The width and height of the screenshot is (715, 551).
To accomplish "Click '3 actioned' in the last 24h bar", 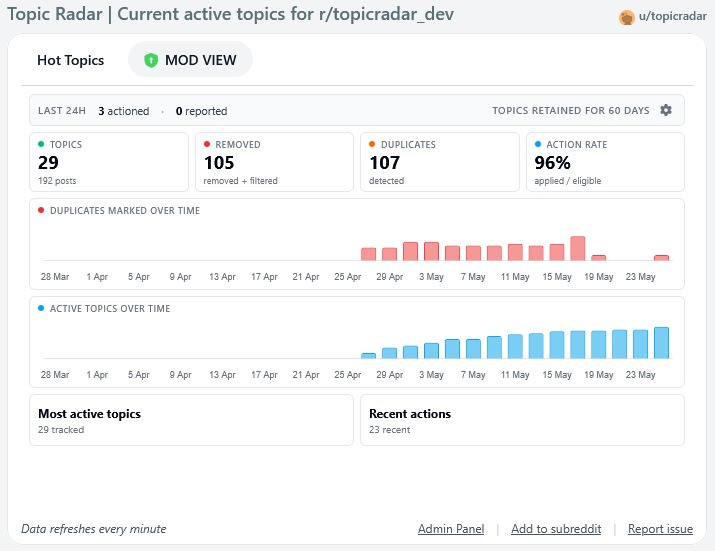I will 124,111.
